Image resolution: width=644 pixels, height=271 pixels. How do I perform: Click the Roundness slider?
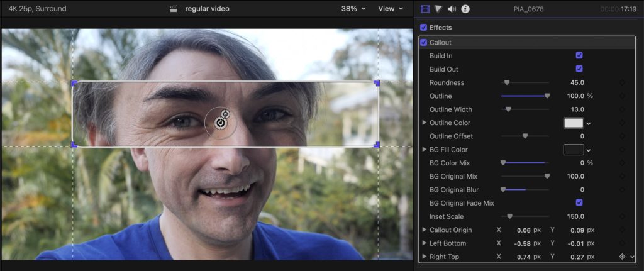point(525,82)
